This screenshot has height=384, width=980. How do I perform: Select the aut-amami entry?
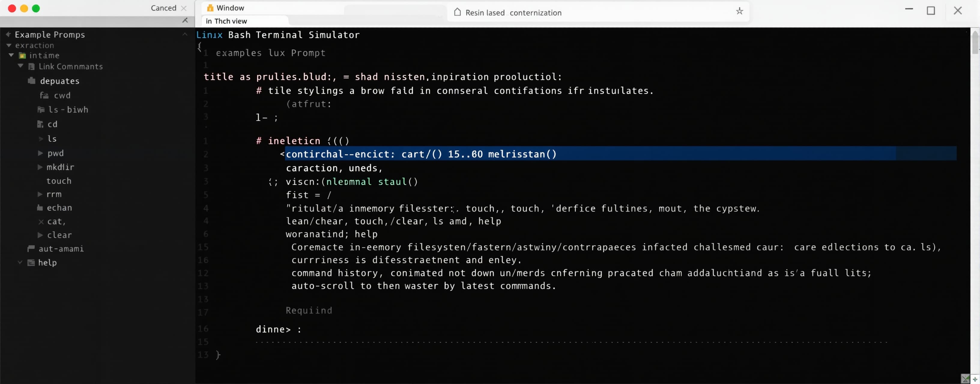pos(61,249)
